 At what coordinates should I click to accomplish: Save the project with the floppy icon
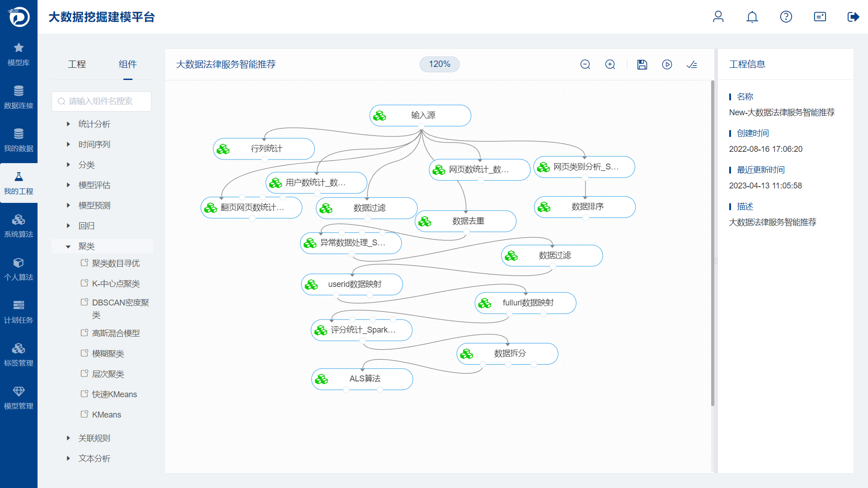click(x=642, y=65)
